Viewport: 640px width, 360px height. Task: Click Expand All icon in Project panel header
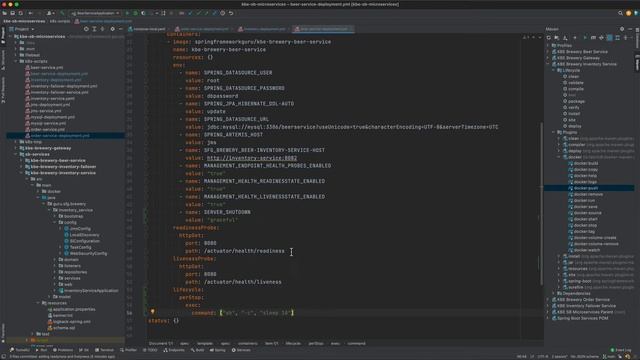click(94, 29)
